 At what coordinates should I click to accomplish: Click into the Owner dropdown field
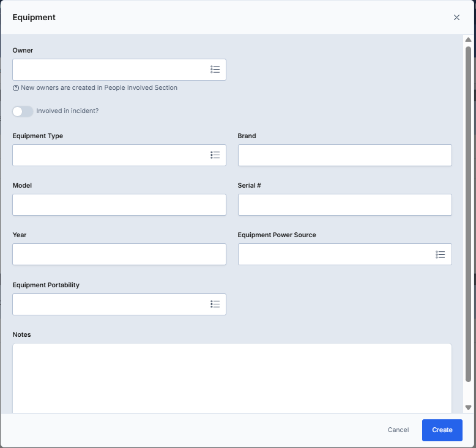119,70
